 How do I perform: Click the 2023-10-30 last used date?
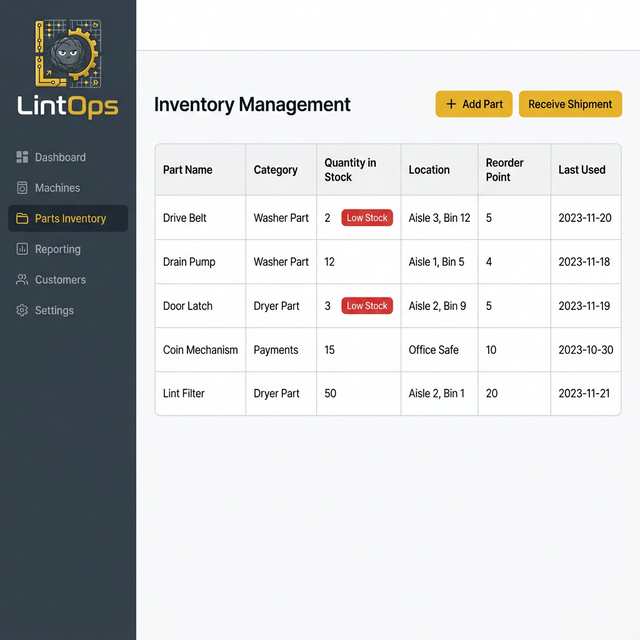click(586, 350)
